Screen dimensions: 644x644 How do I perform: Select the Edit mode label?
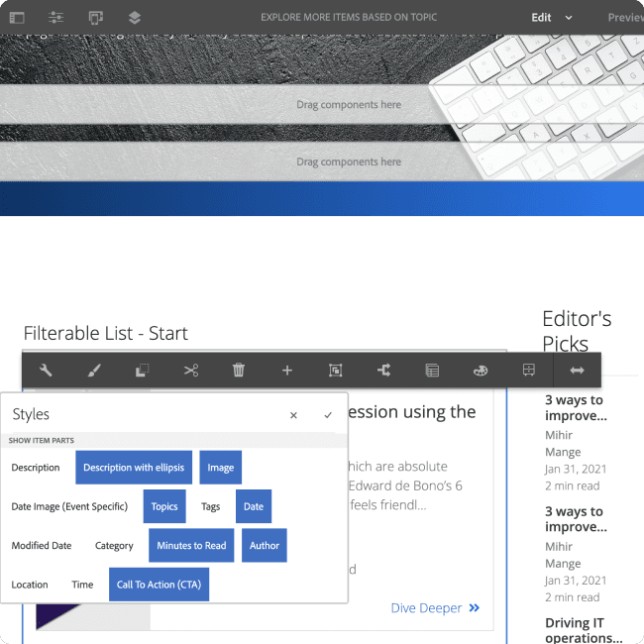click(541, 18)
